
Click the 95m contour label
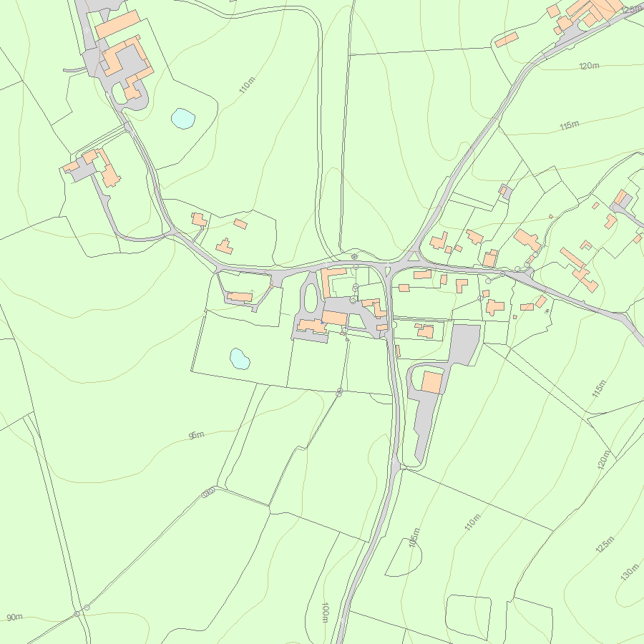click(x=196, y=435)
